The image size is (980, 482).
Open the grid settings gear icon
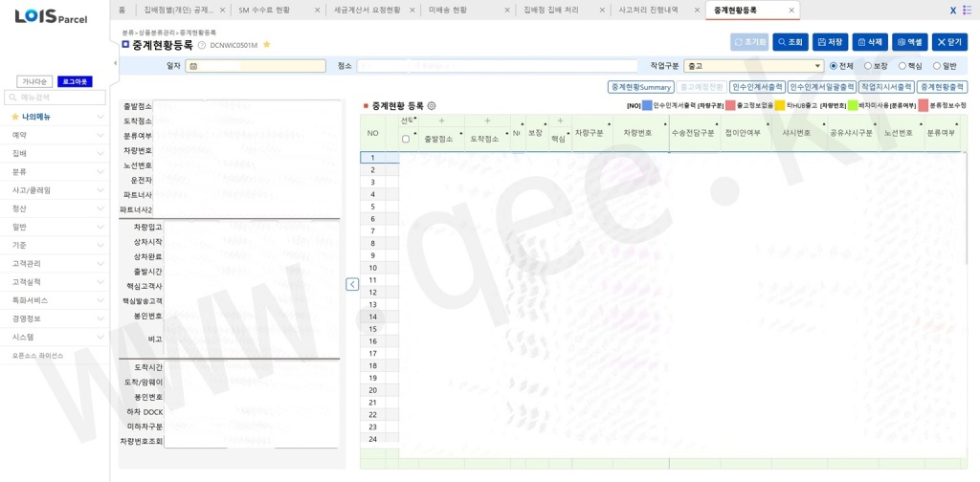[x=432, y=106]
